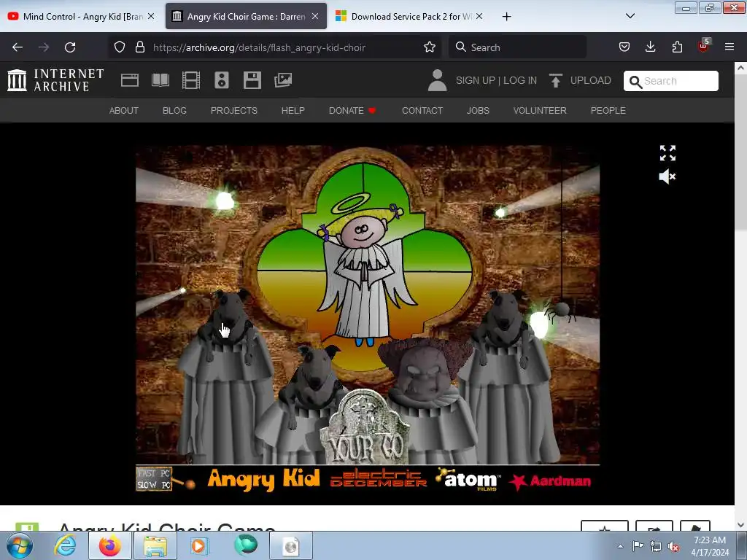Screen dimensions: 747x560
Task: Click the UPLOAD link
Action: [x=580, y=80]
